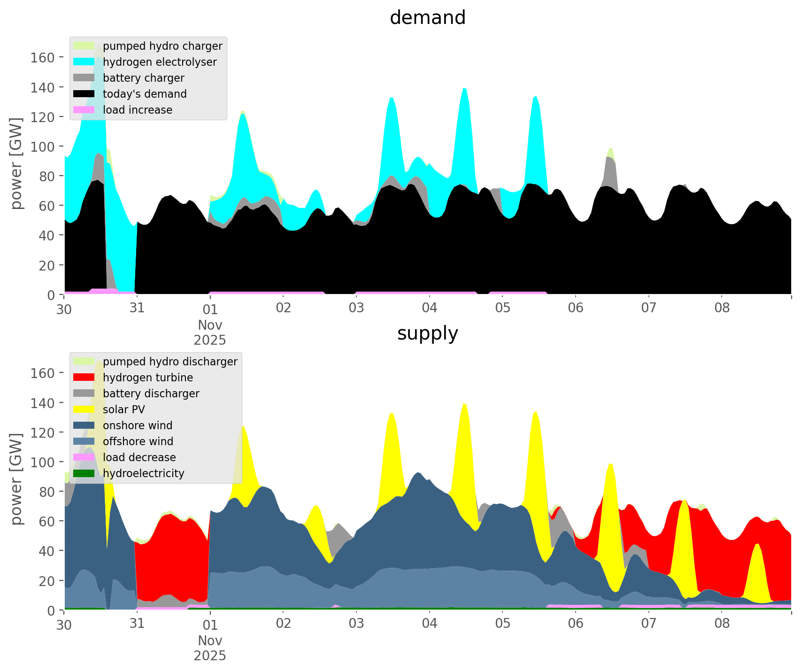
Task: Select the pumped hydro discharger legend label
Action: coord(170,362)
